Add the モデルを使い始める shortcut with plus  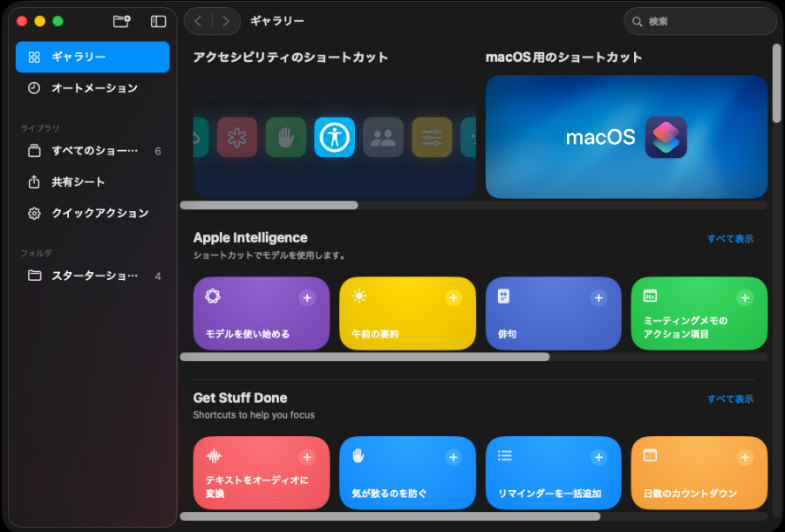(x=307, y=298)
